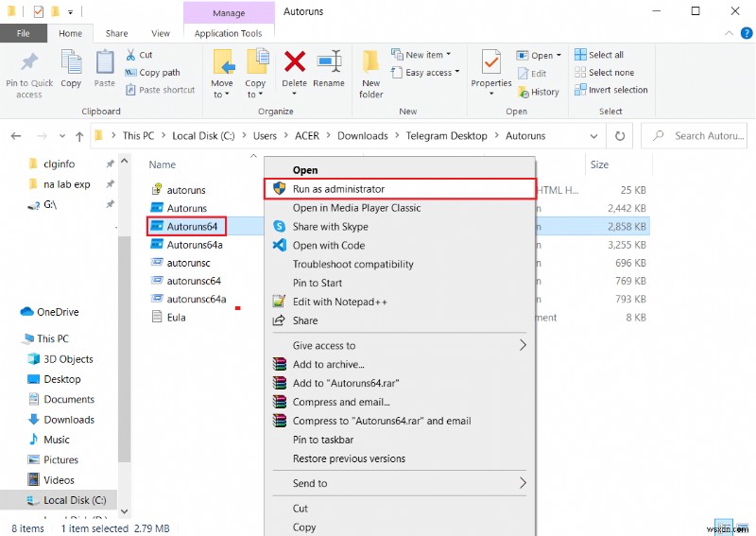Click Edit in the Open group
This screenshot has height=536, width=756.
coord(532,74)
